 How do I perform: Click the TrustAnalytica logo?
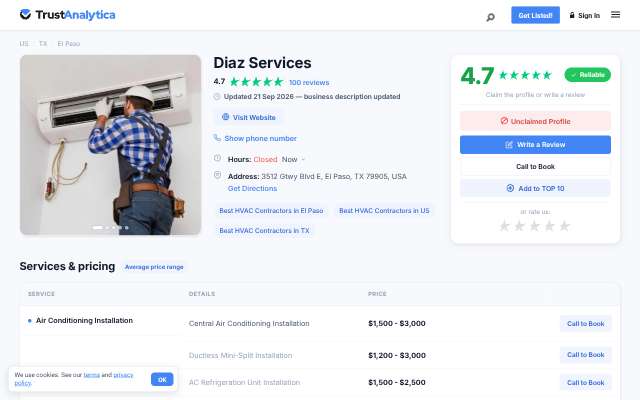point(67,15)
